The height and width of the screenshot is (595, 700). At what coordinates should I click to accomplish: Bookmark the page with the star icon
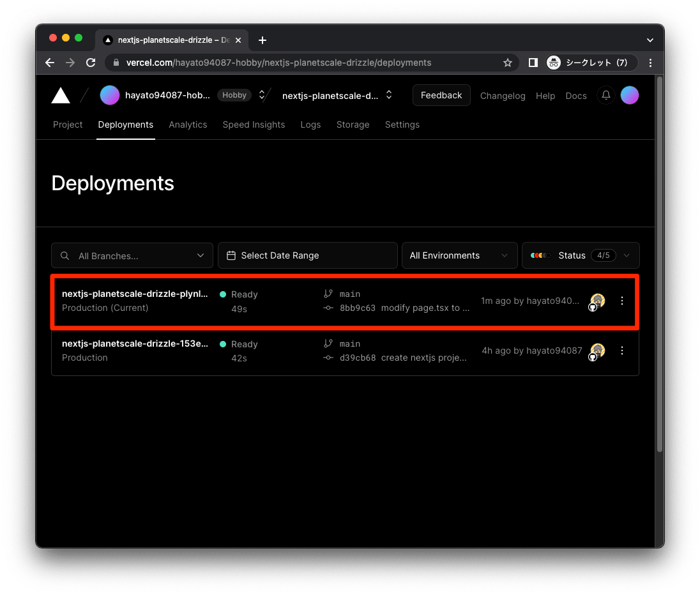[x=508, y=63]
